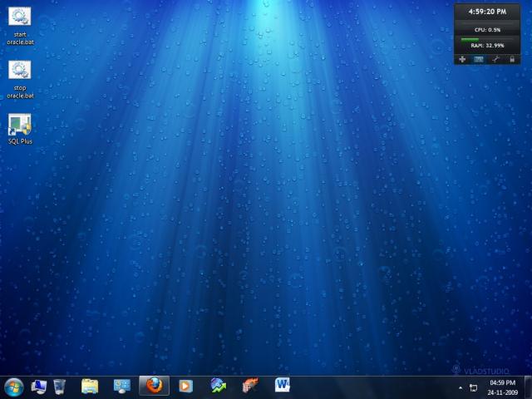
Task: Click the monitor icon in the gadget toolbar
Action: point(479,59)
